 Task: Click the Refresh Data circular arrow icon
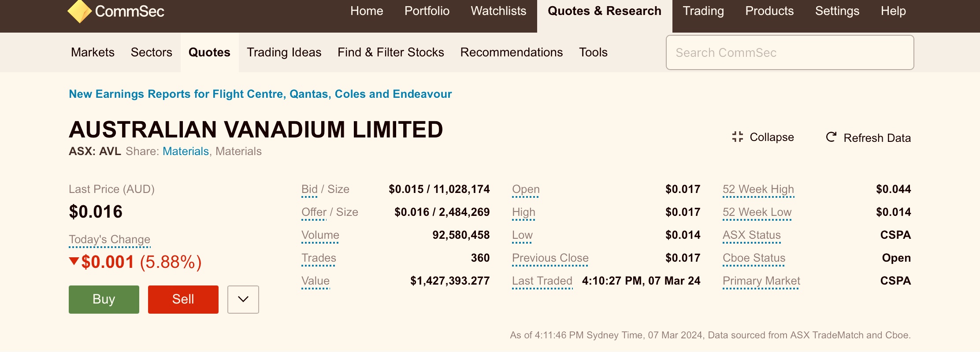pyautogui.click(x=831, y=137)
